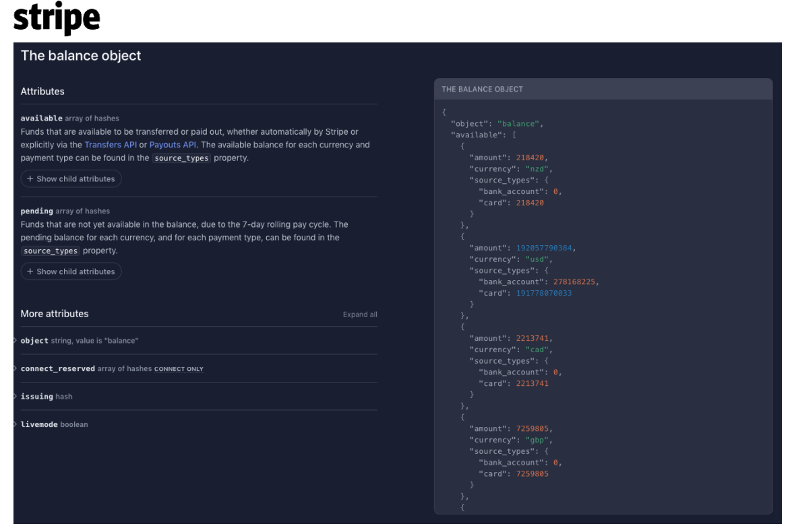794x532 pixels.
Task: Click the chevron beside issuing
Action: (x=16, y=397)
